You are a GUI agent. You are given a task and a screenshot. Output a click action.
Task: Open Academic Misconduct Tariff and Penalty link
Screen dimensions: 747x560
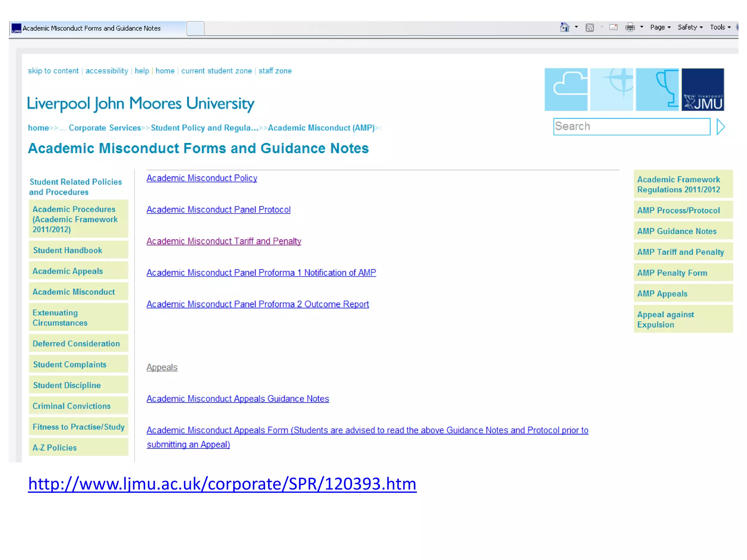click(224, 241)
